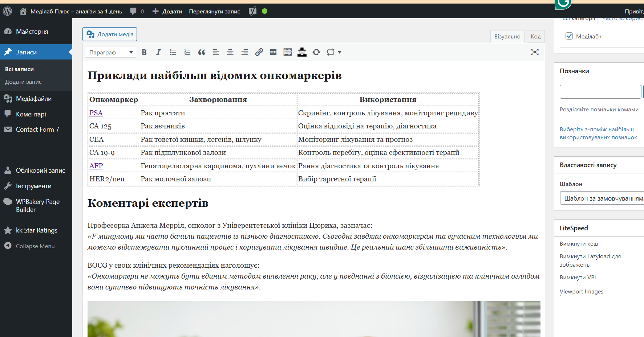This screenshot has height=337, width=644.
Task: Open the Yoast SEO icon in admin bar
Action: pos(253,11)
